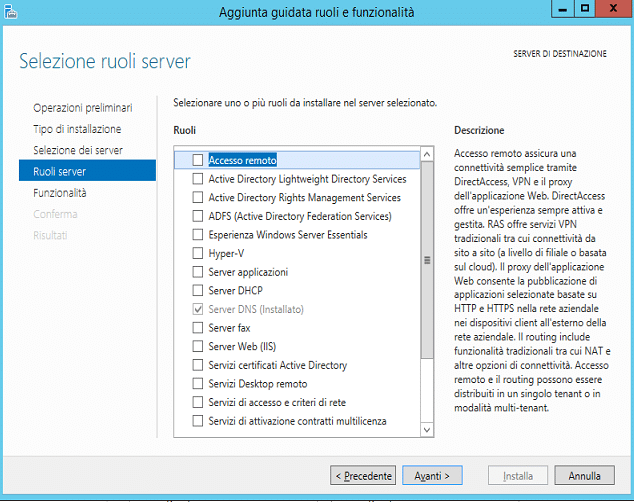The height and width of the screenshot is (502, 634).
Task: Click the wizard icon in the title bar
Action: 11,12
